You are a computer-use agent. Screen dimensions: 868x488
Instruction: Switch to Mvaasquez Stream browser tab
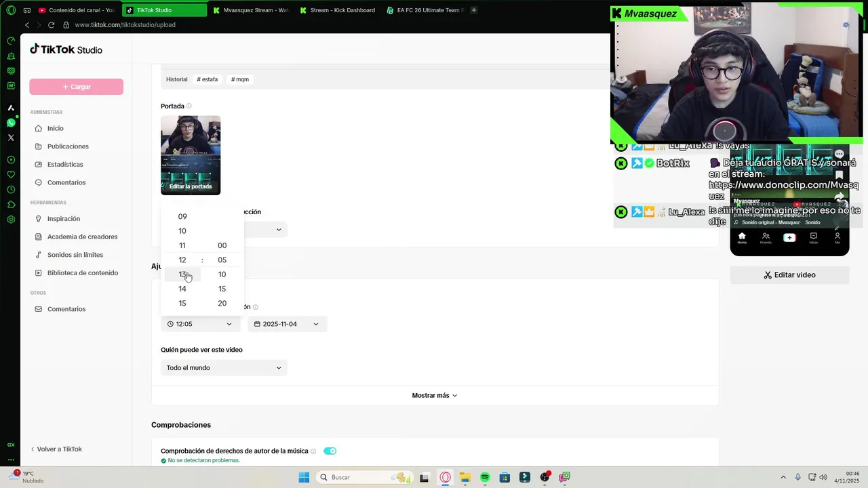point(251,10)
